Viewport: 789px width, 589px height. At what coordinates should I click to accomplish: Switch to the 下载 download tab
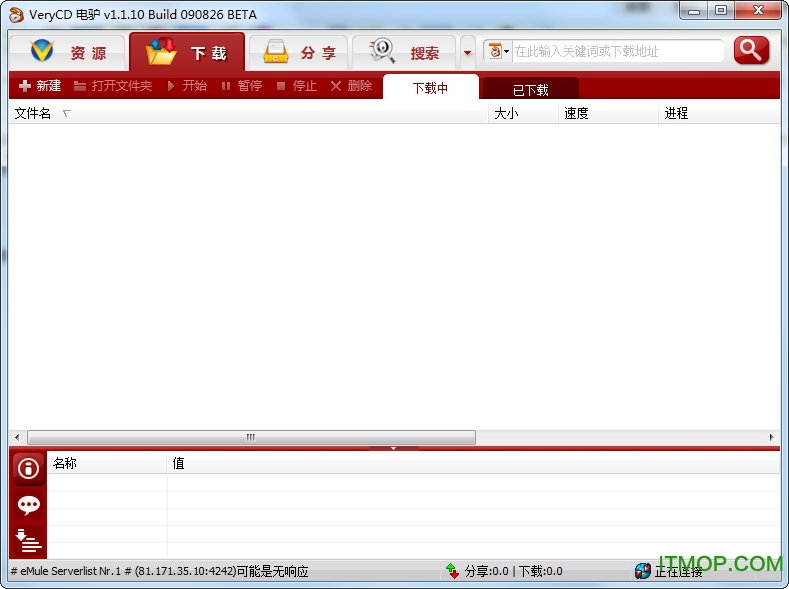click(x=187, y=52)
